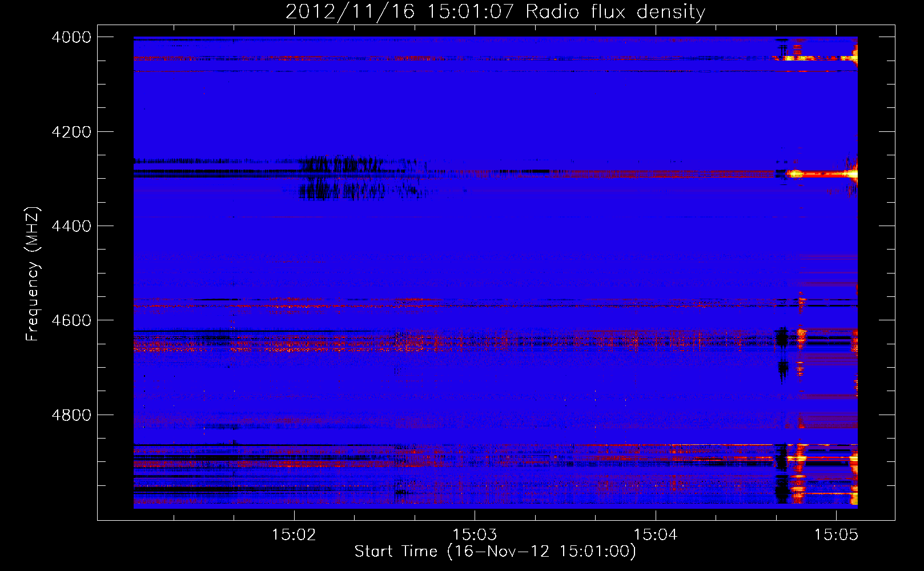Click the '4000' frequency axis label
The width and height of the screenshot is (924, 571).
tap(71, 37)
